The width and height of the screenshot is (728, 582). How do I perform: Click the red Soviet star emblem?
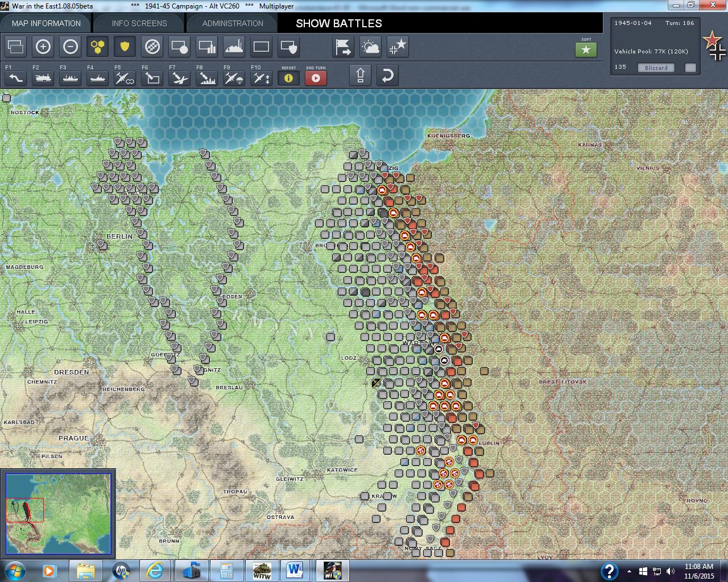coord(711,40)
